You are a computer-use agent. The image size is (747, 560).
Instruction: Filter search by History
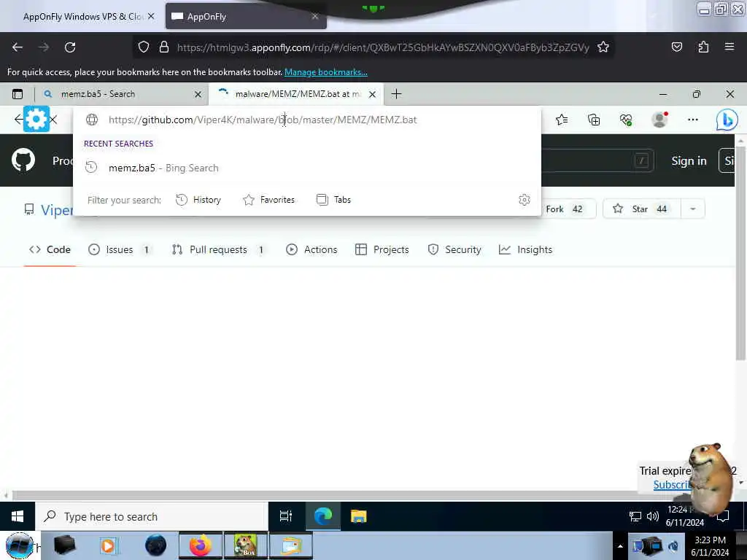coord(198,200)
